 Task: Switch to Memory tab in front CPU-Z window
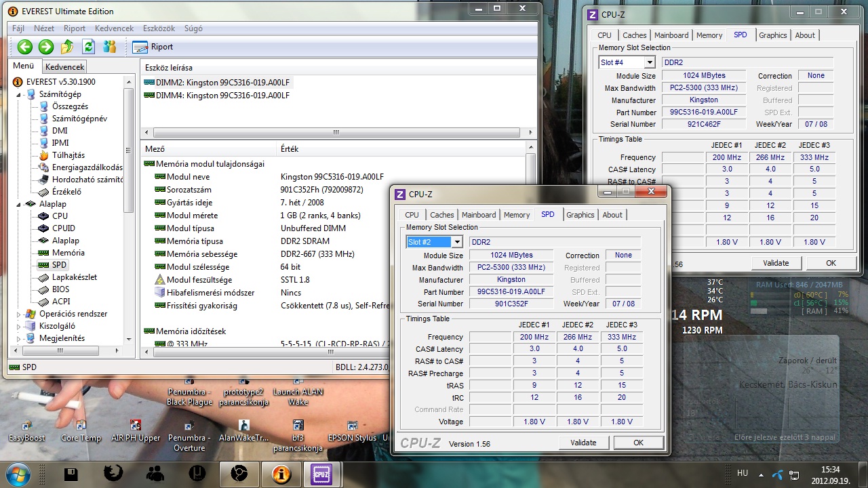(x=517, y=215)
